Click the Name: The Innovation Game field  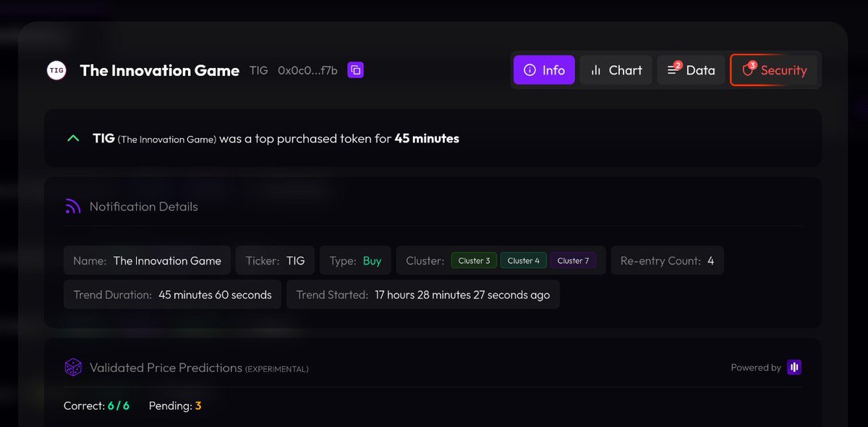(x=148, y=261)
